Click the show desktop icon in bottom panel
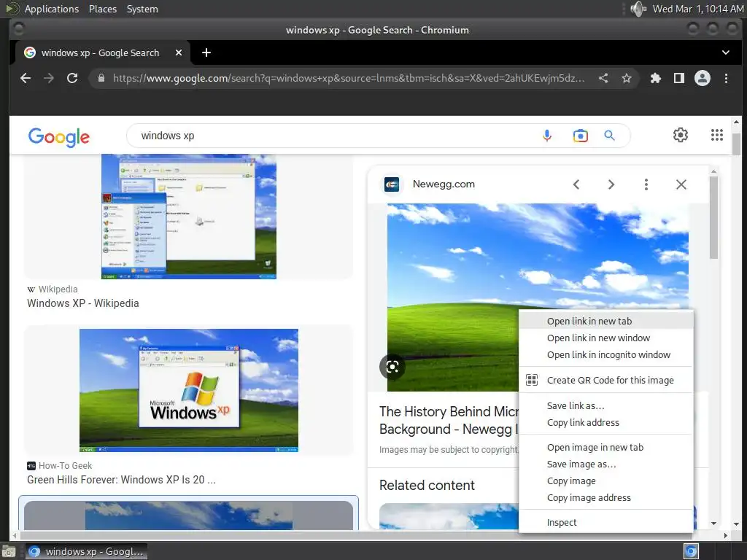747x560 pixels. coord(8,552)
